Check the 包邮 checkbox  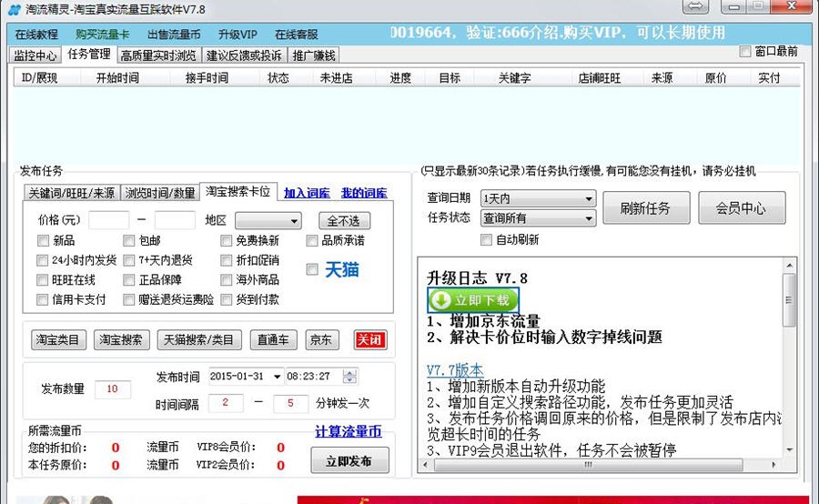129,241
